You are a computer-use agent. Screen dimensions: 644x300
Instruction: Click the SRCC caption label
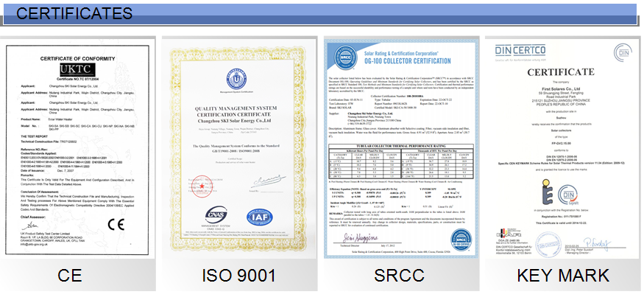399,276
